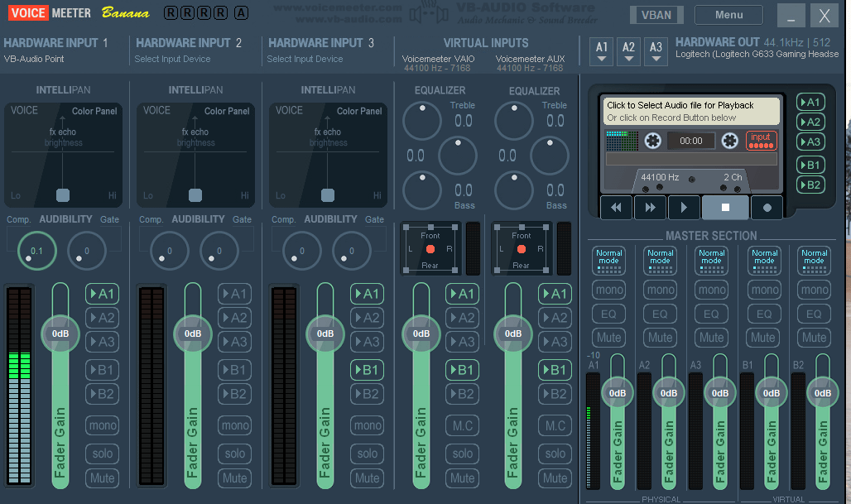Enable EQ on master A2 bus

pos(660,314)
